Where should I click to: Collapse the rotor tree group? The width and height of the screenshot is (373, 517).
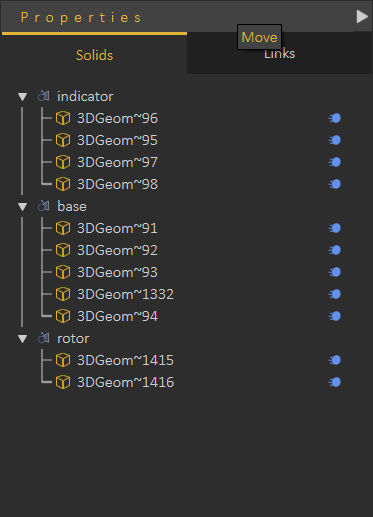23,339
